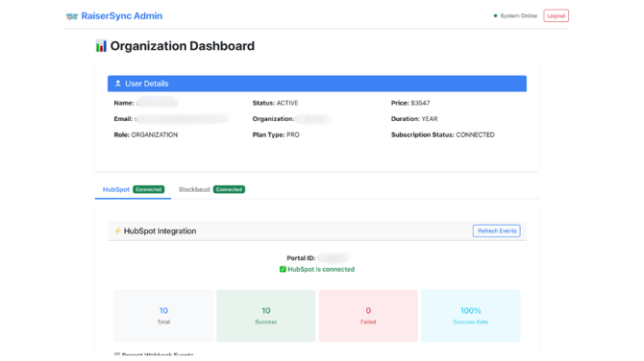644x361 pixels.
Task: Select the HubSpot is connected message
Action: 321,270
